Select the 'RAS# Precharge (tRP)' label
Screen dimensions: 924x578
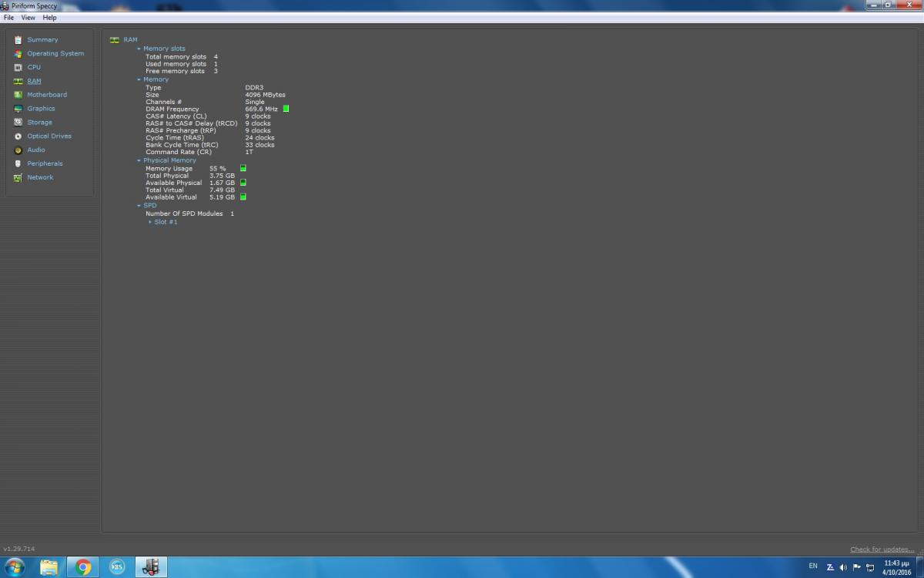(181, 130)
